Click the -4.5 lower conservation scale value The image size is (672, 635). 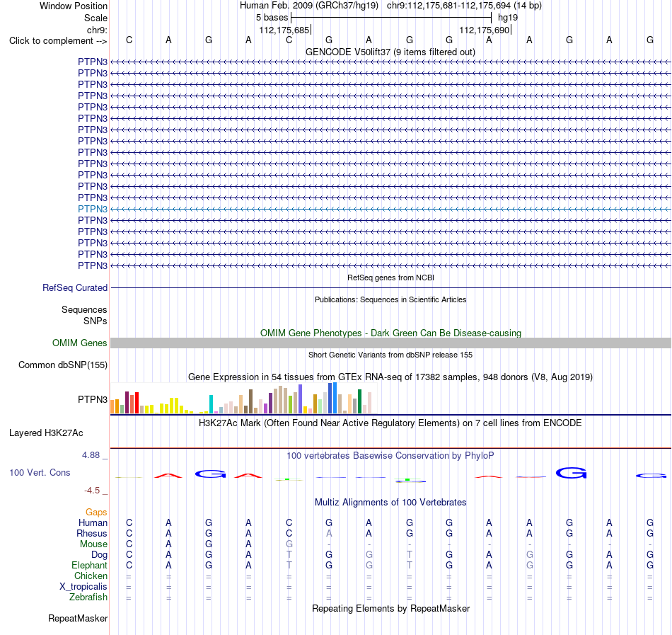click(x=92, y=491)
